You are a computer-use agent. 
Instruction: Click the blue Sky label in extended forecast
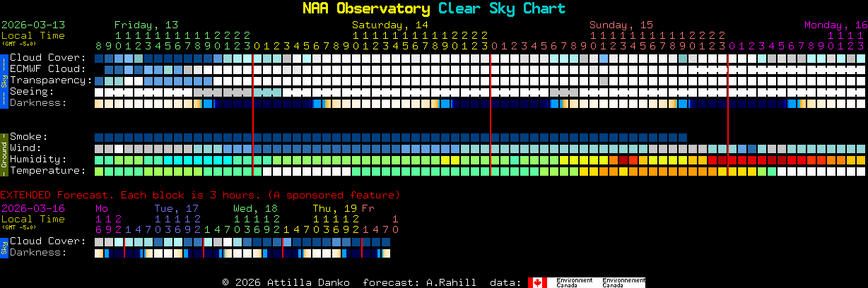coord(4,247)
